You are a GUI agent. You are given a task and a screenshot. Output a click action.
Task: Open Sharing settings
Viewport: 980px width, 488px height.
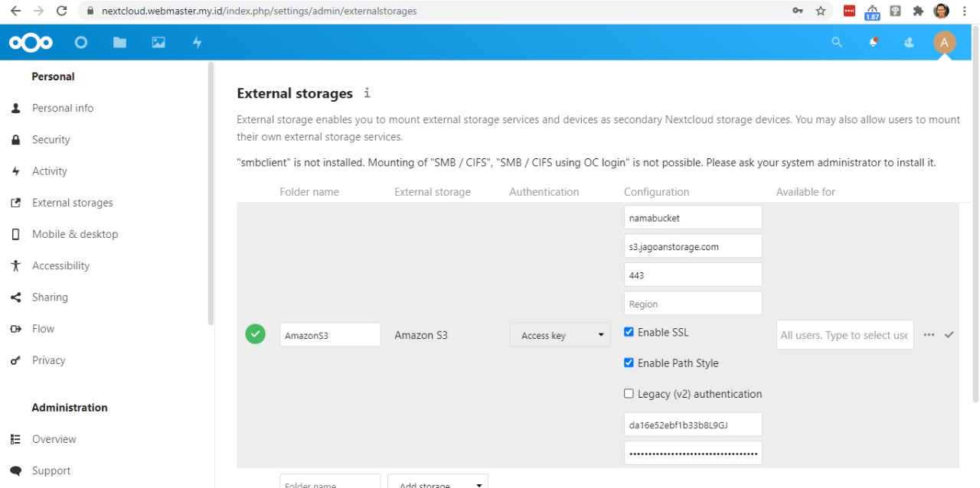[x=50, y=297]
